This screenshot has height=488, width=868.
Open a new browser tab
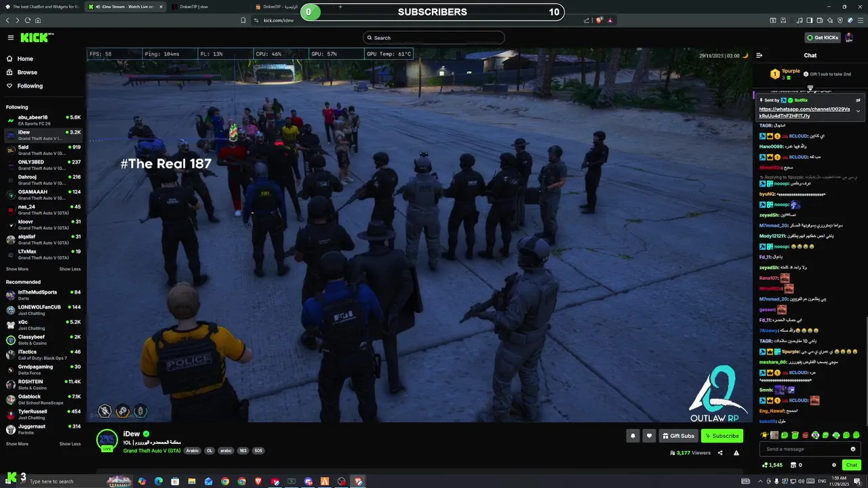tap(340, 7)
